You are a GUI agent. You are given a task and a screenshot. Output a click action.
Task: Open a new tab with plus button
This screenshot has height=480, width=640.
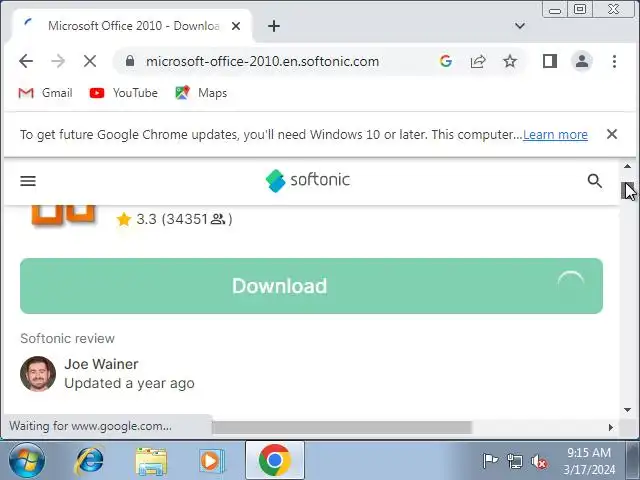[274, 26]
